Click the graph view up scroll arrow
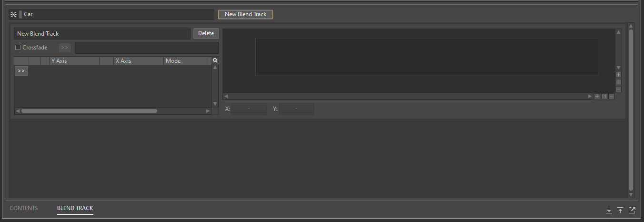Viewport: 644px width, 222px height. point(619,32)
